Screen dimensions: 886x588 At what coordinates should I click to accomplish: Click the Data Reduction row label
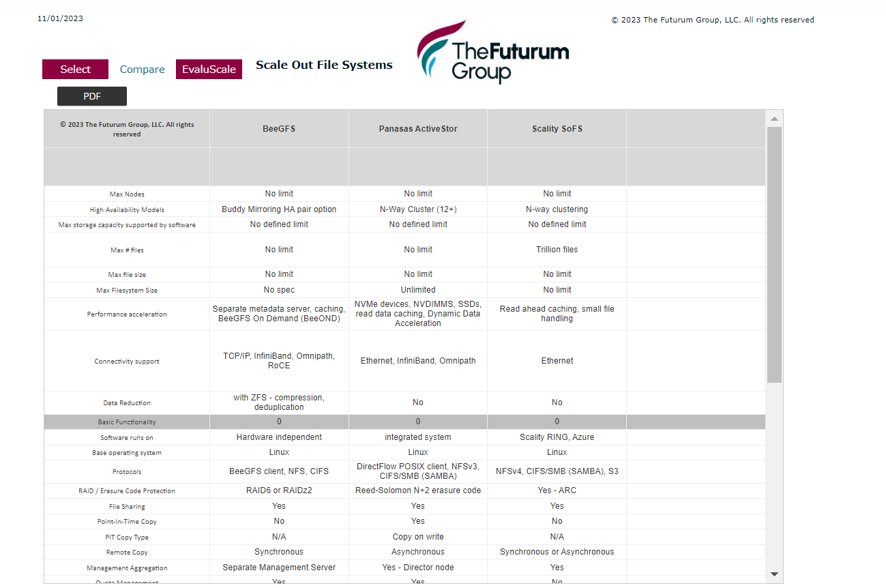pos(127,403)
